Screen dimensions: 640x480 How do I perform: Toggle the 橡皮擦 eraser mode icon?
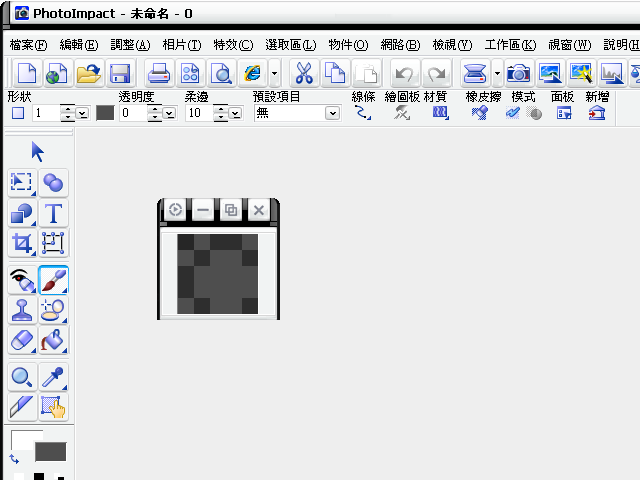480,113
